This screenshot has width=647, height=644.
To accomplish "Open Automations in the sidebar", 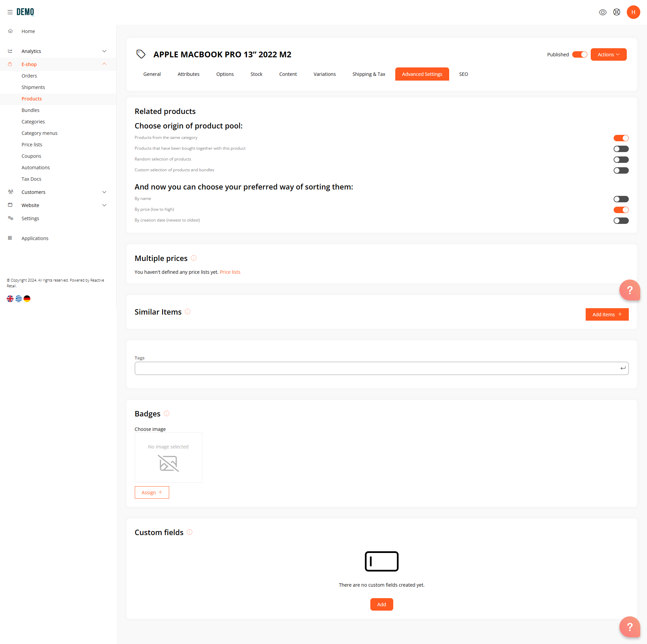I will tap(36, 168).
